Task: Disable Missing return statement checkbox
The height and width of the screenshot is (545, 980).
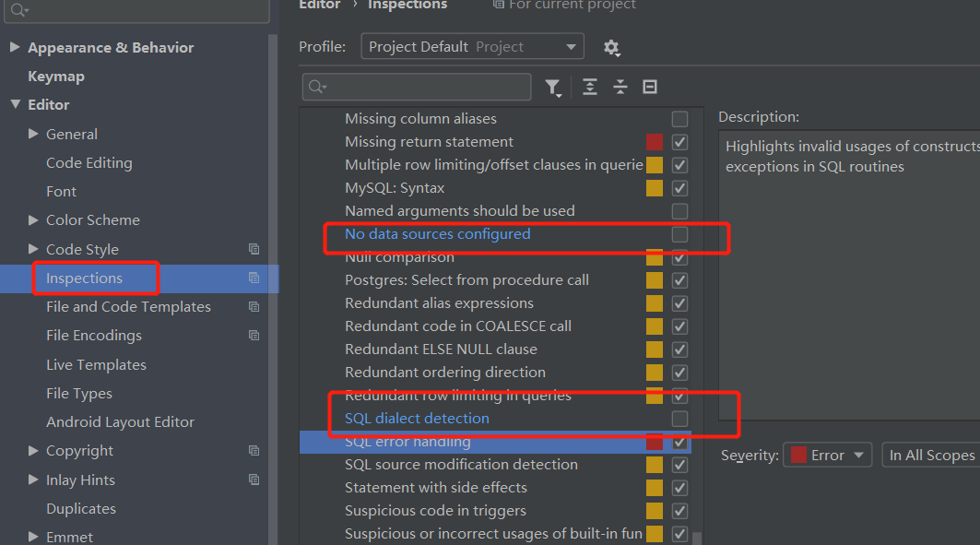Action: click(679, 142)
